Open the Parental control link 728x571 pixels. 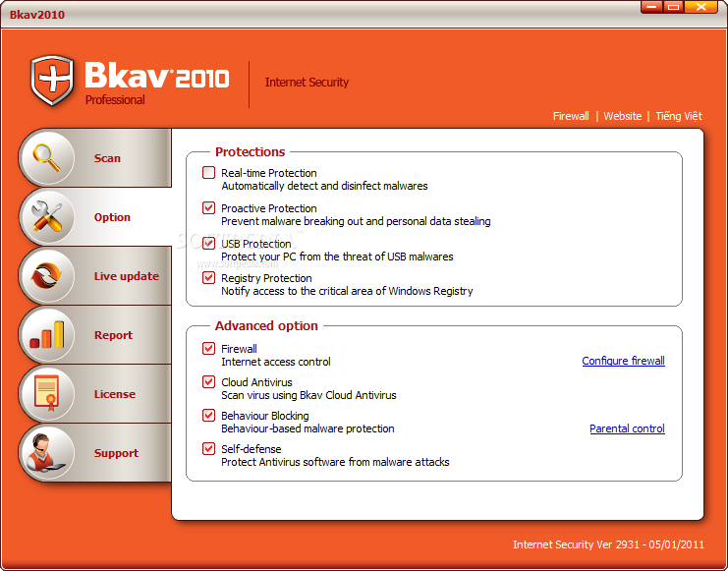pyautogui.click(x=627, y=428)
